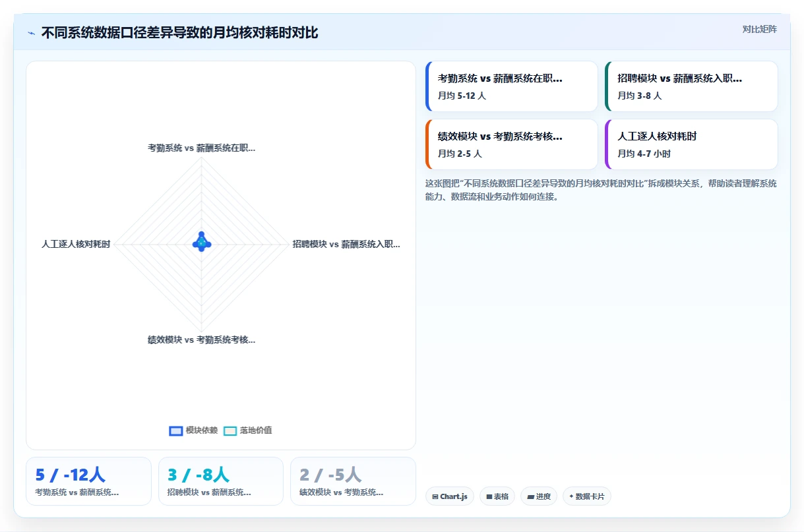Screen dimensions: 804x532
Task: Select the 3 / -8人 stat card
Action: click(x=221, y=481)
